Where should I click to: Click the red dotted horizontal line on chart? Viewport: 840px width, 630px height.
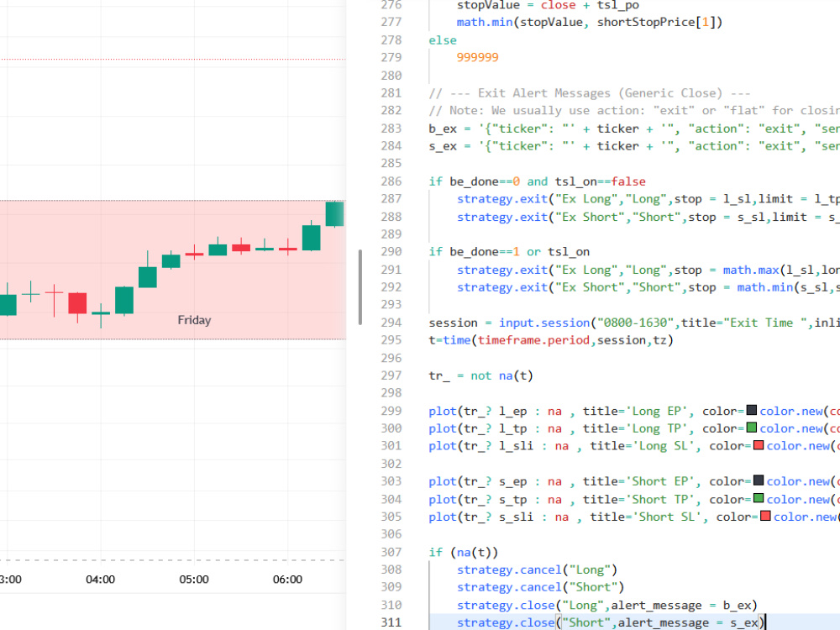(x=172, y=59)
